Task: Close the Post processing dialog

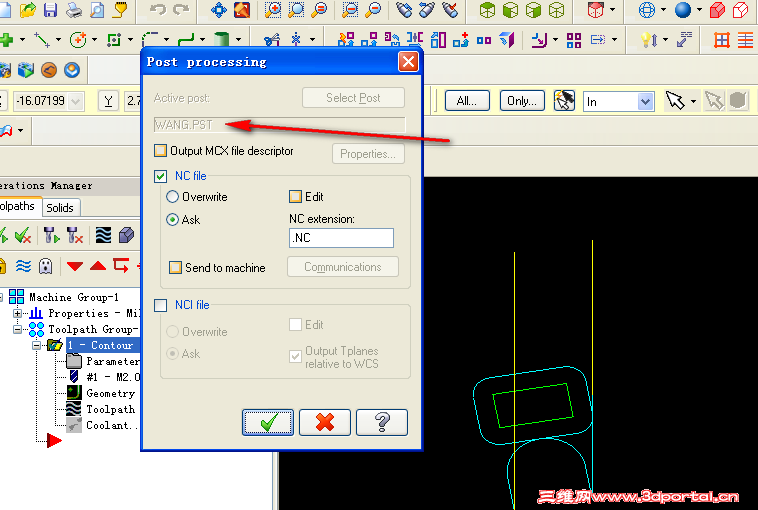Action: pos(408,62)
